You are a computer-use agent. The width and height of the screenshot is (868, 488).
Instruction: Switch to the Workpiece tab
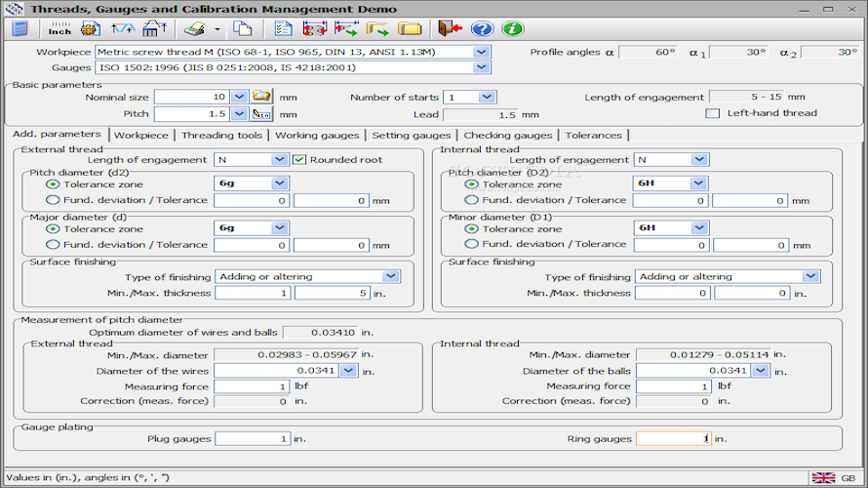[141, 135]
